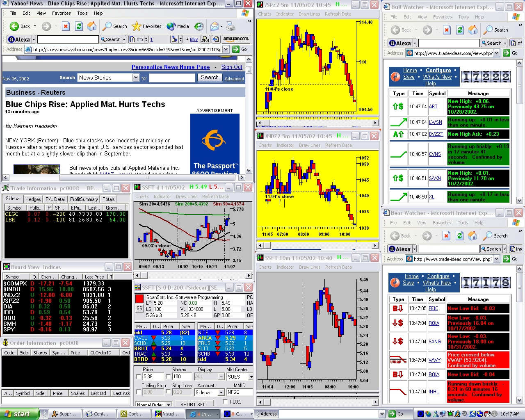Print the Yahoo News page
This screenshot has width=525, height=420.
231,26
